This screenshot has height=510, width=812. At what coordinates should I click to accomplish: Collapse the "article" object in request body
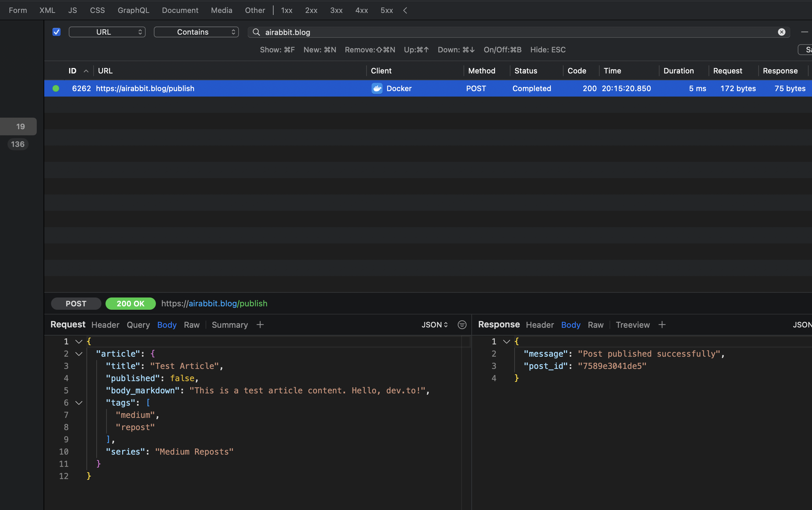(79, 354)
